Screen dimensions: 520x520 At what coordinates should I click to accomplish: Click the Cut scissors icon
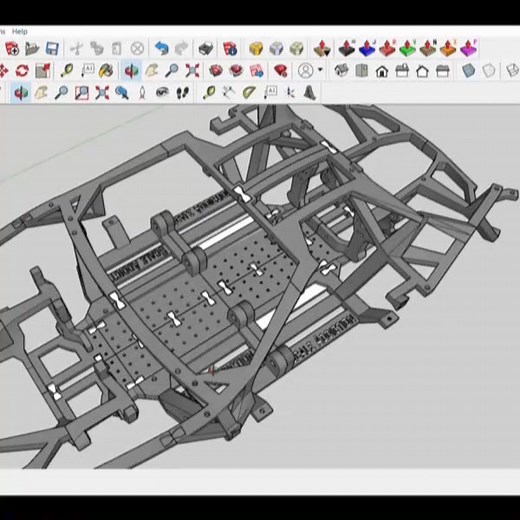tap(76, 49)
